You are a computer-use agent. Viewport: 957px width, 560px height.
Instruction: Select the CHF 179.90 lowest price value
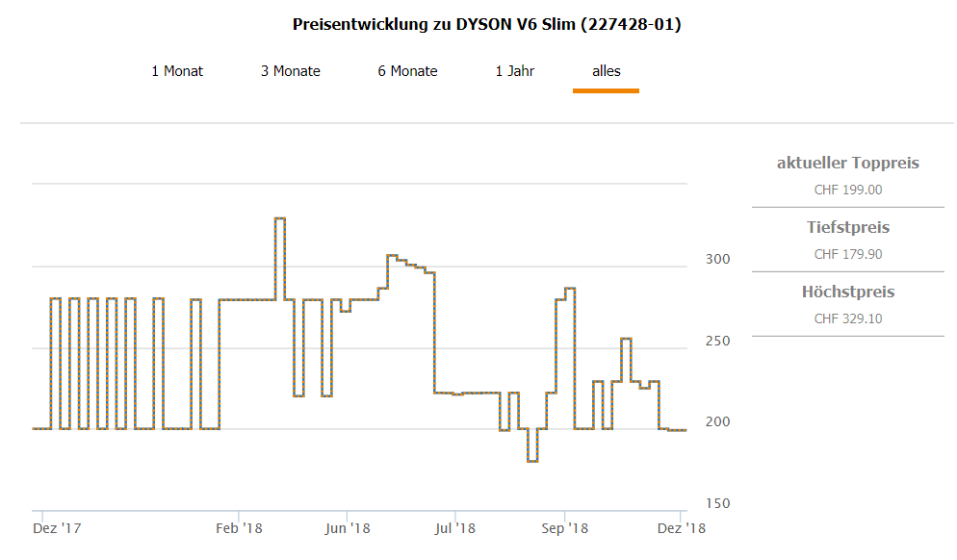848,254
